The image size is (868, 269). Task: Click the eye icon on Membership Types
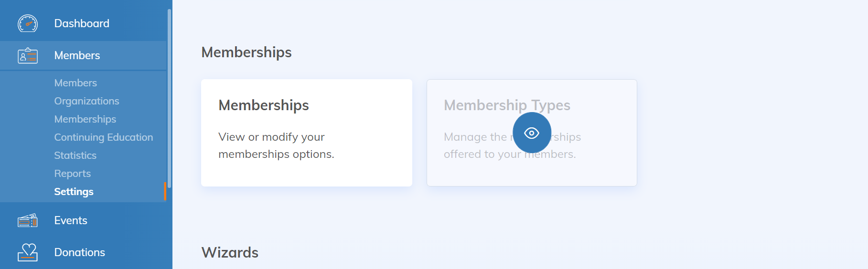(532, 133)
